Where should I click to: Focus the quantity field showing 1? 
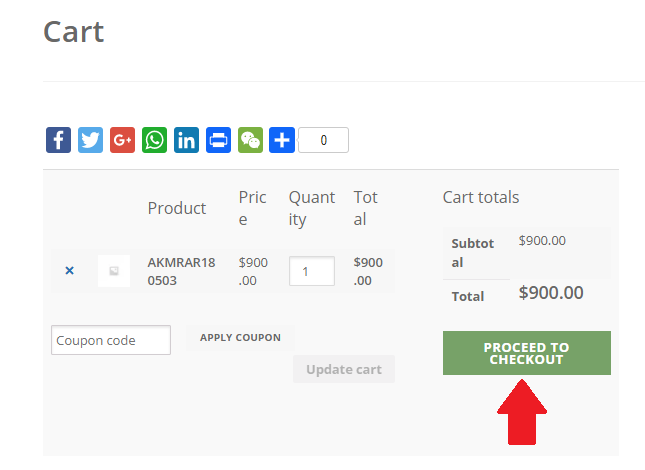pos(311,271)
